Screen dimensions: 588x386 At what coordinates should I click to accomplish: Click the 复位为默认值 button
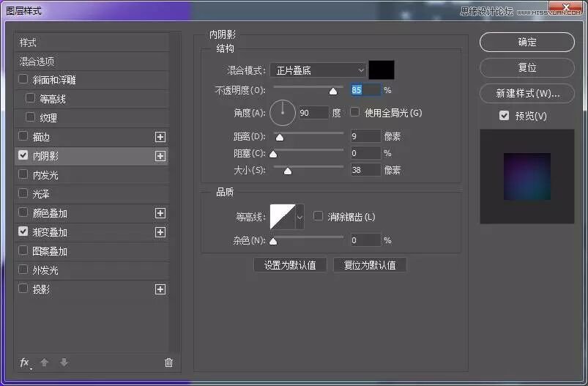point(370,265)
